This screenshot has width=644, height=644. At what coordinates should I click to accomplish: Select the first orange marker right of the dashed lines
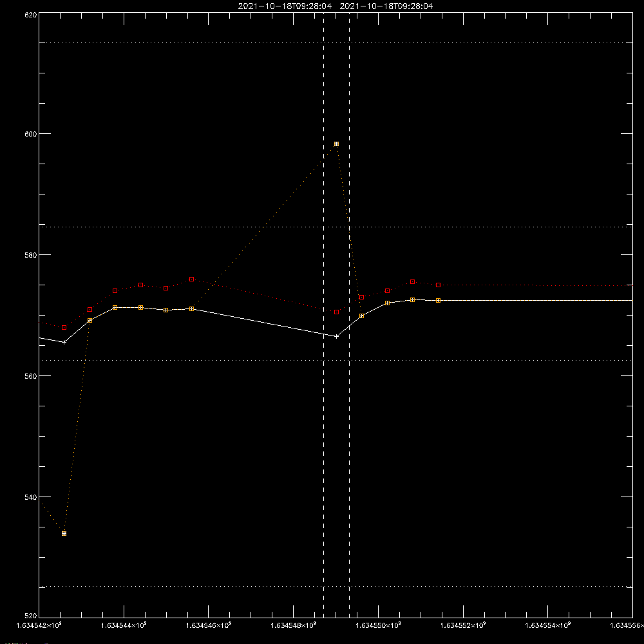click(361, 316)
